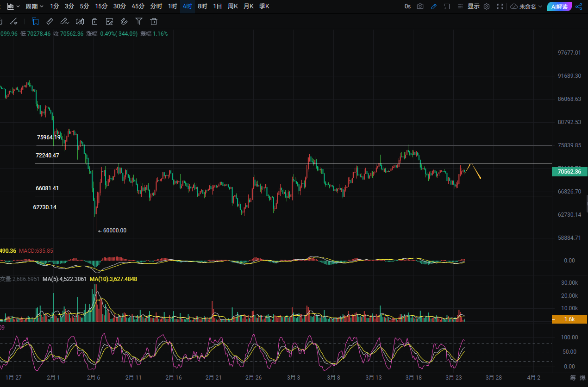Image resolution: width=588 pixels, height=387 pixels.
Task: Toggle the blue pencil drawing mode
Action: point(433,6)
